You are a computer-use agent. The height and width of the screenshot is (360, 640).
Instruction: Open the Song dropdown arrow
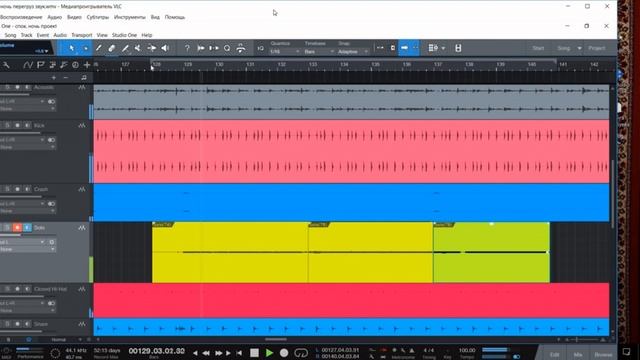[x=579, y=48]
